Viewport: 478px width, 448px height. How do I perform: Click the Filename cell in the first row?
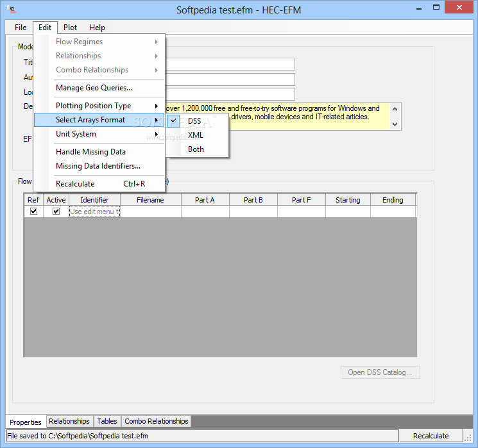[151, 212]
